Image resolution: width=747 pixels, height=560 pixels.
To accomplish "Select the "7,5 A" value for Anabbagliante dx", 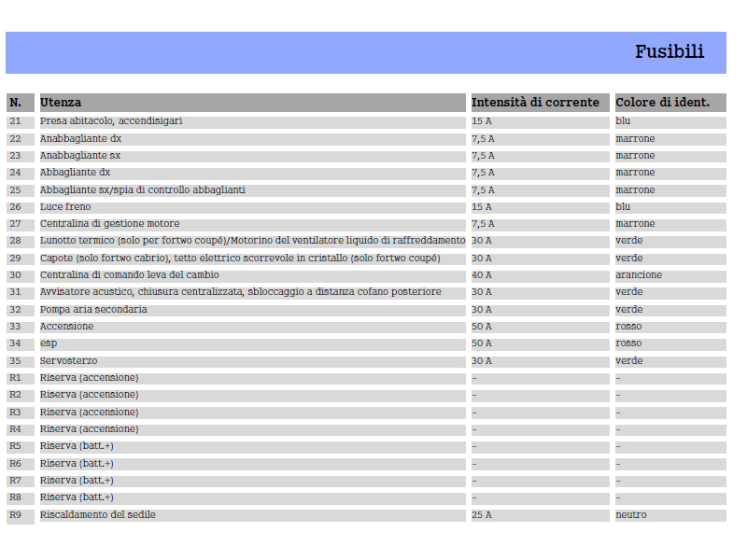I will (483, 138).
